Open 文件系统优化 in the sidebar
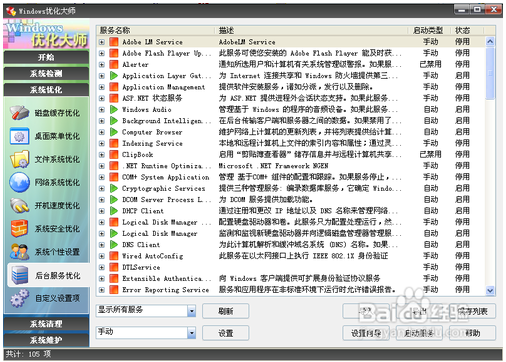This screenshot has height=362, width=506. [46, 159]
